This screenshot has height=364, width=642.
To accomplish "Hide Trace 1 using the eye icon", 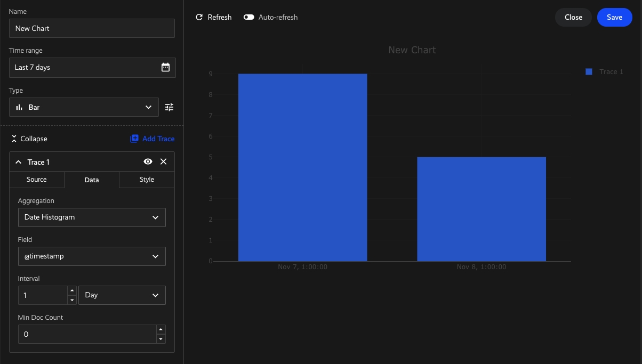I will pyautogui.click(x=148, y=161).
